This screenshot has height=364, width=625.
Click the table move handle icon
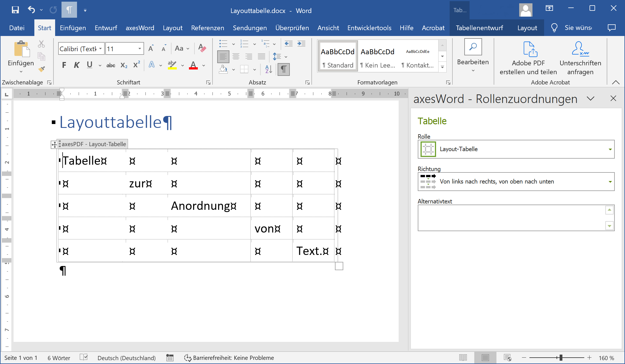click(x=54, y=144)
